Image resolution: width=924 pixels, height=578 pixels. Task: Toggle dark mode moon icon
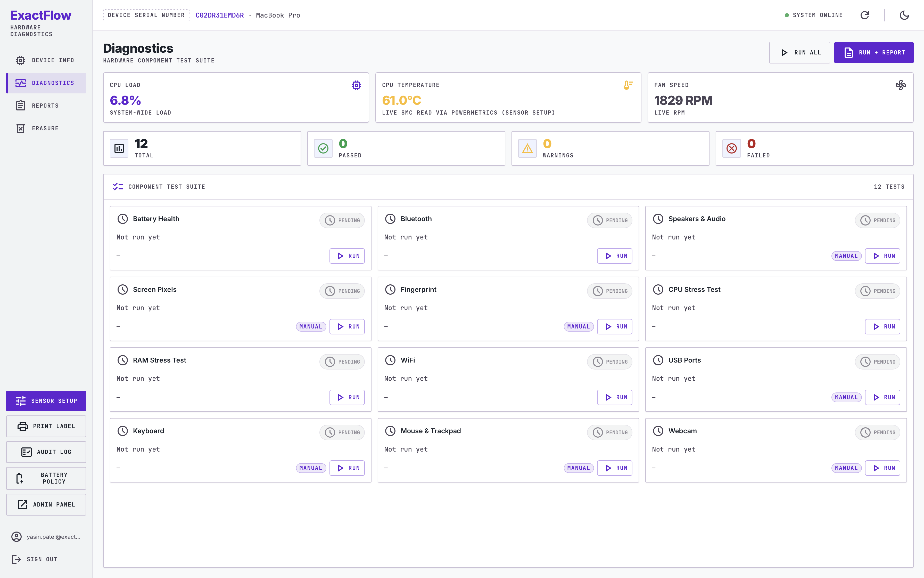pos(904,15)
